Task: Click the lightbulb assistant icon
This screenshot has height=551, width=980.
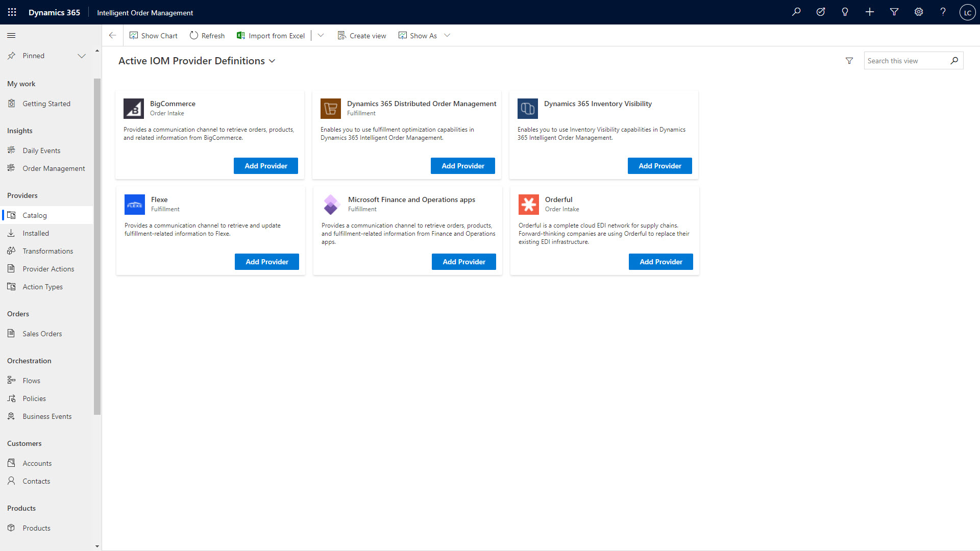Action: (845, 12)
